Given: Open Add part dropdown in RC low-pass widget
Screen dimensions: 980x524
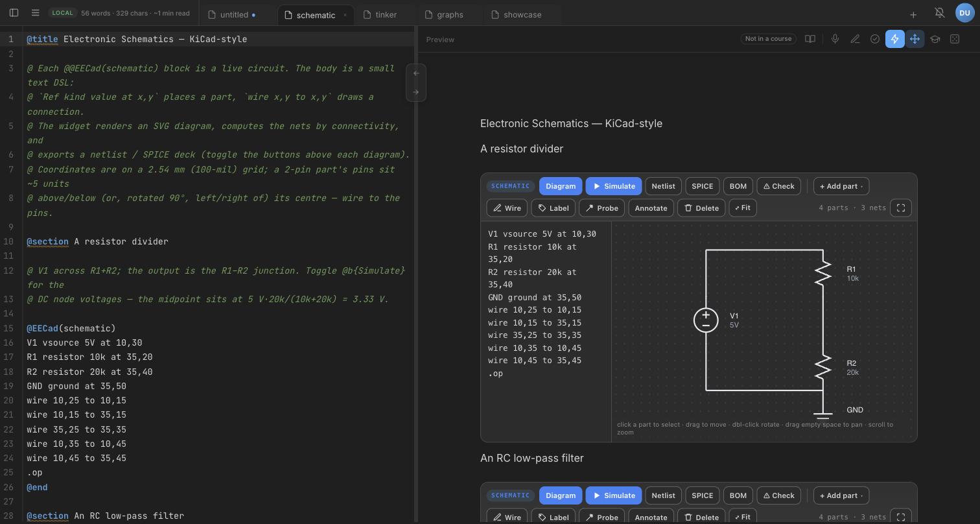Looking at the screenshot, I should click(841, 495).
